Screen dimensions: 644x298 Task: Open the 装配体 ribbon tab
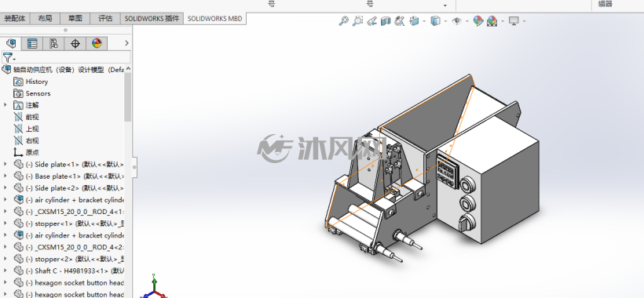point(15,19)
